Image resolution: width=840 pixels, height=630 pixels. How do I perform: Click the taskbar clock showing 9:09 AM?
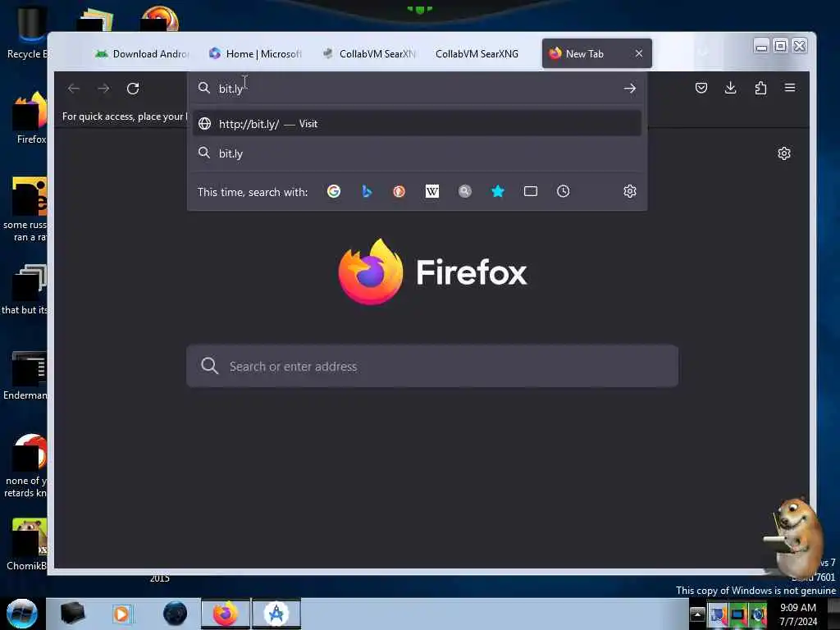tap(798, 614)
